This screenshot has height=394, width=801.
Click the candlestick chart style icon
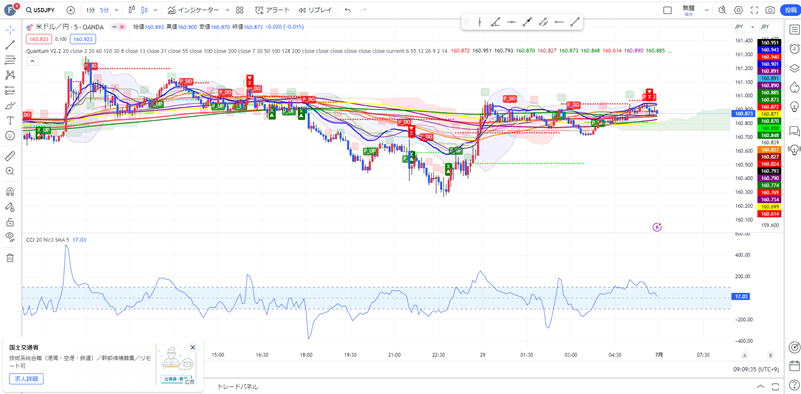pyautogui.click(x=144, y=10)
